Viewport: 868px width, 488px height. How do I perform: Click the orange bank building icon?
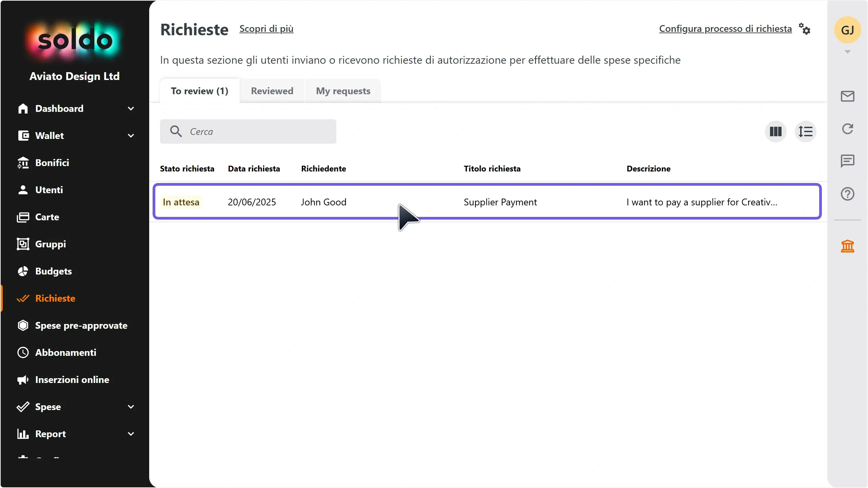coord(847,246)
